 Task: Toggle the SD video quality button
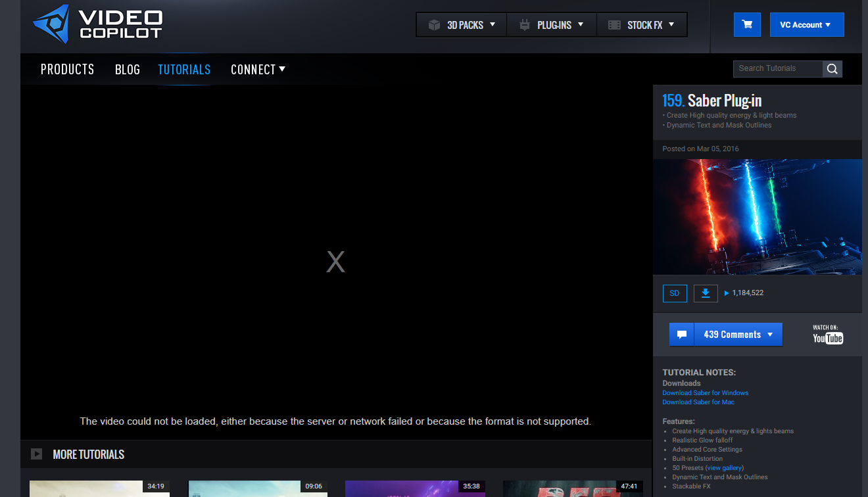click(x=675, y=293)
